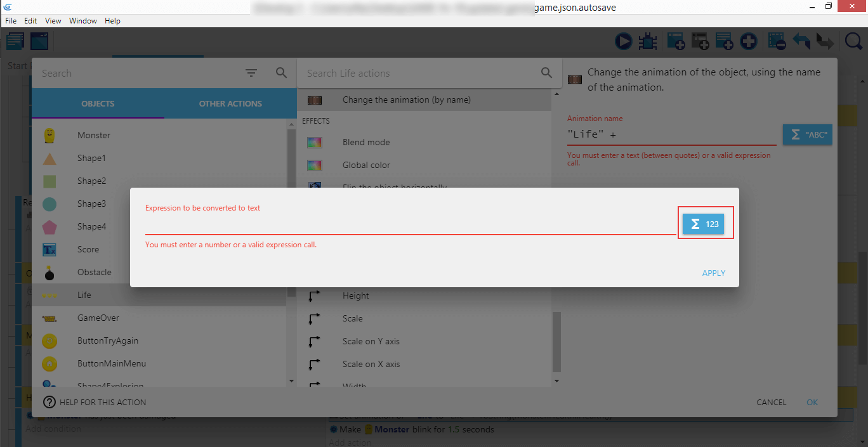868x447 pixels.
Task: Open the object filter options icon
Action: coord(251,73)
